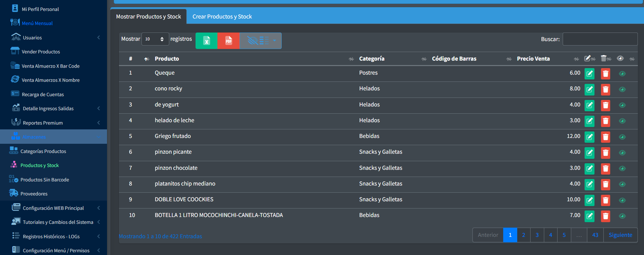Image resolution: width=644 pixels, height=255 pixels.
Task: Click Siguiente pagination button
Action: 620,235
